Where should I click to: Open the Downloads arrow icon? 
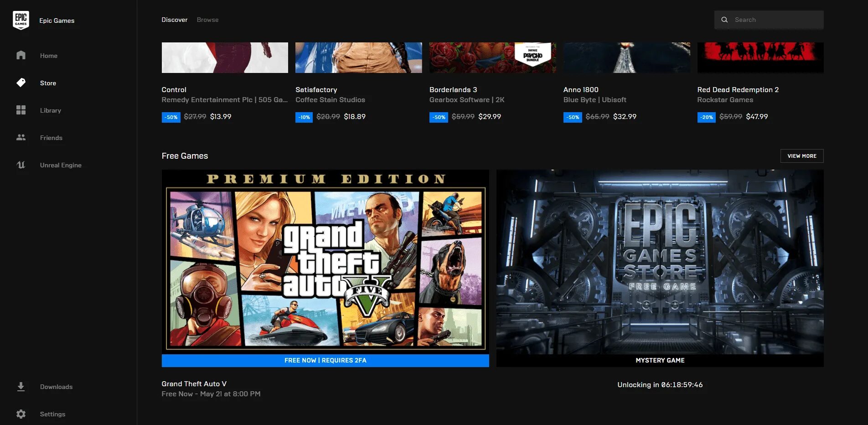21,387
